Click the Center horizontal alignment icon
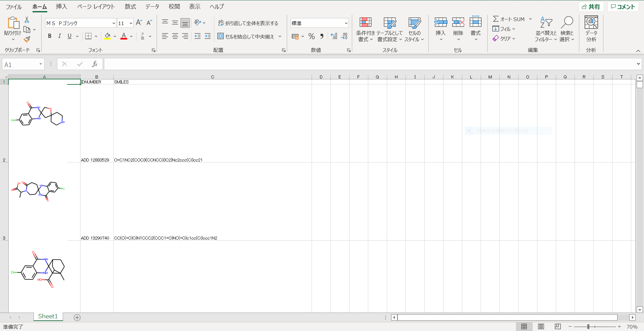 175,36
